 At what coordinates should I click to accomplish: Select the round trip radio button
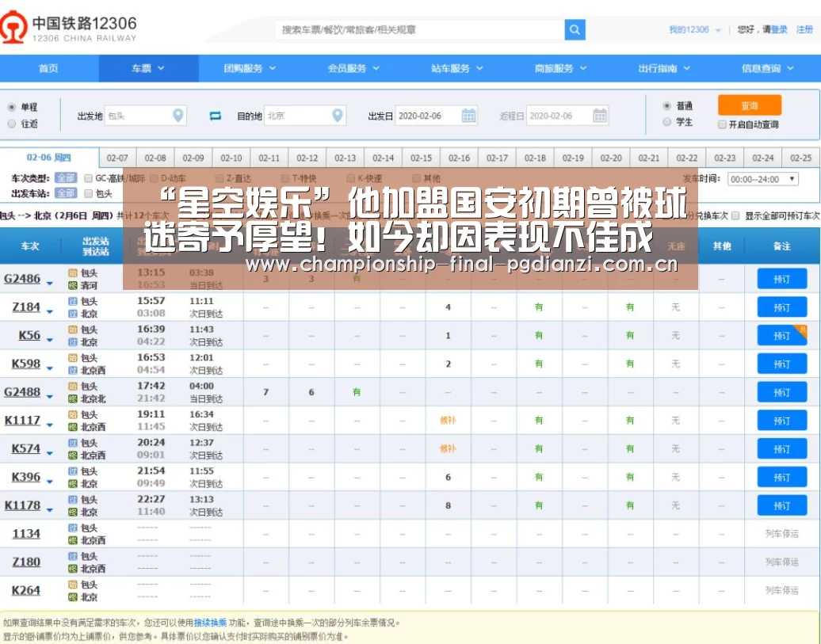click(12, 124)
